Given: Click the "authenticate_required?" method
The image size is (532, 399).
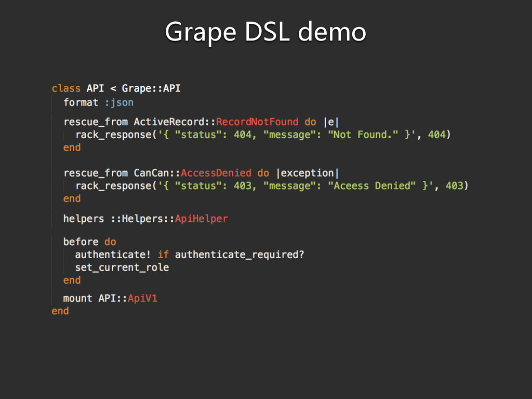Looking at the screenshot, I should [x=240, y=255].
